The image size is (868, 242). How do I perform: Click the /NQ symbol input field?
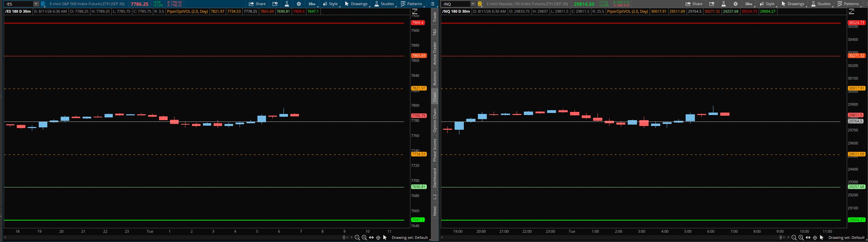click(x=456, y=4)
